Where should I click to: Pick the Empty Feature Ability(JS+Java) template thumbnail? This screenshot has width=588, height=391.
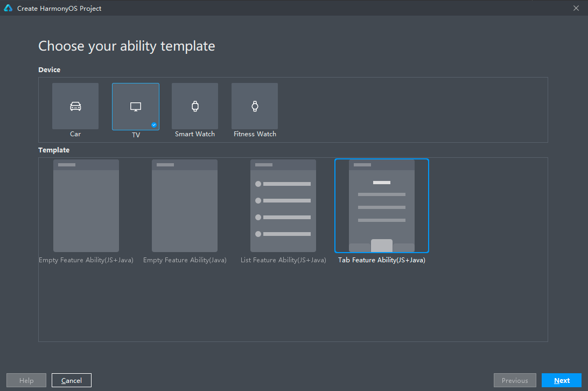point(86,206)
